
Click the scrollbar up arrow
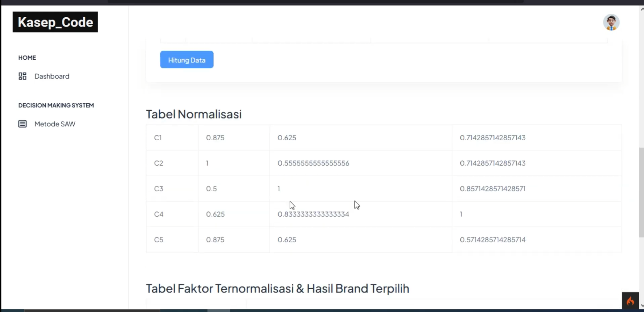click(x=642, y=9)
